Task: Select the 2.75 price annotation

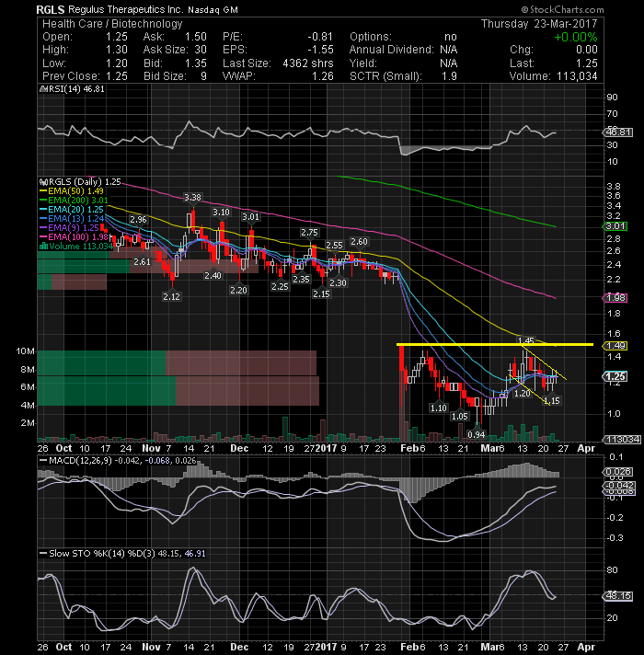Action: (x=309, y=233)
